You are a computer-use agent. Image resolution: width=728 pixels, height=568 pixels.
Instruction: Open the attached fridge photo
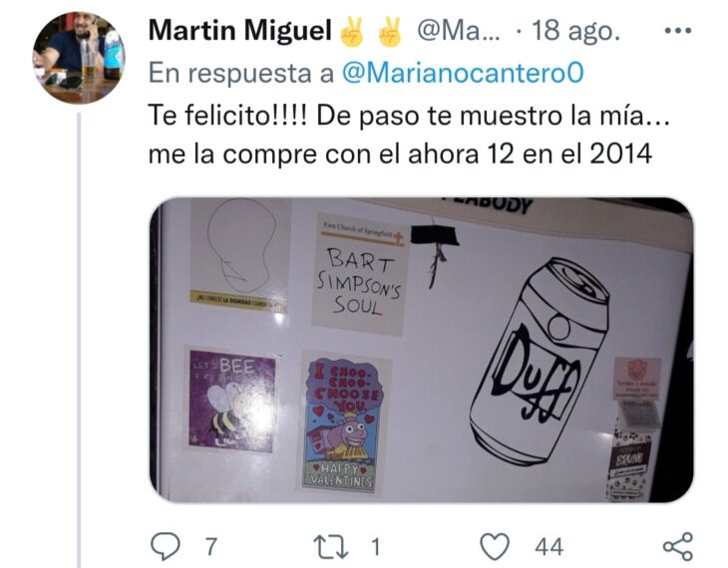click(421, 350)
